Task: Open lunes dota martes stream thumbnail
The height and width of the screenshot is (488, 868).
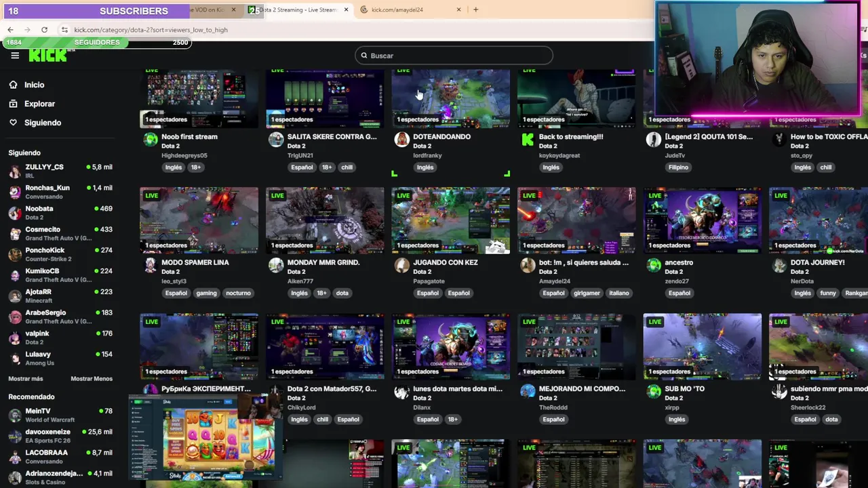Action: tap(450, 346)
